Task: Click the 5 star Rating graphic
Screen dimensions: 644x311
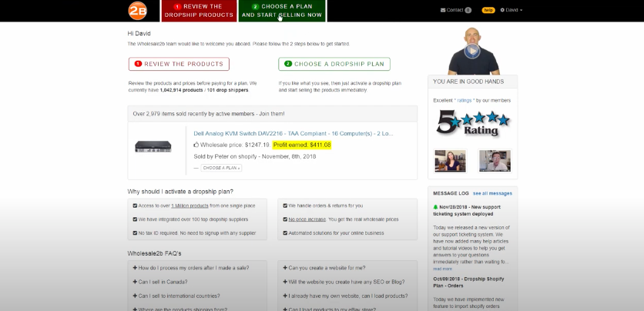Action: 473,123
